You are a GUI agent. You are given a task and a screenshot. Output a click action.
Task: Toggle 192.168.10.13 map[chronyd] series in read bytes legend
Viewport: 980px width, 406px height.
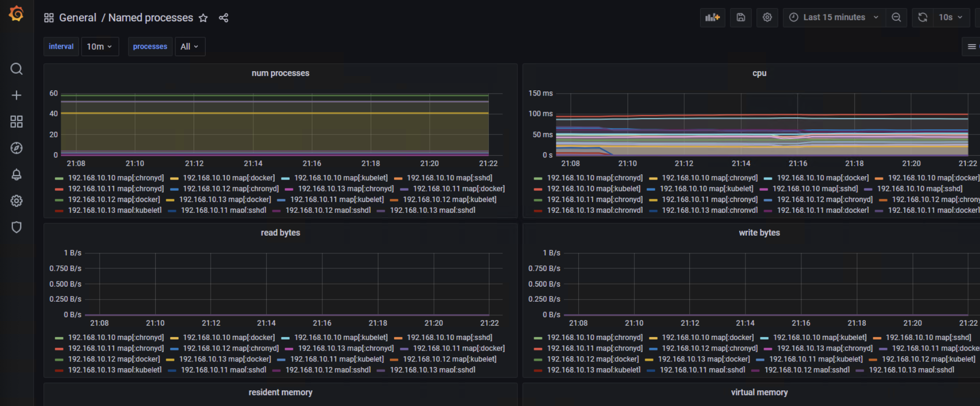pyautogui.click(x=346, y=348)
